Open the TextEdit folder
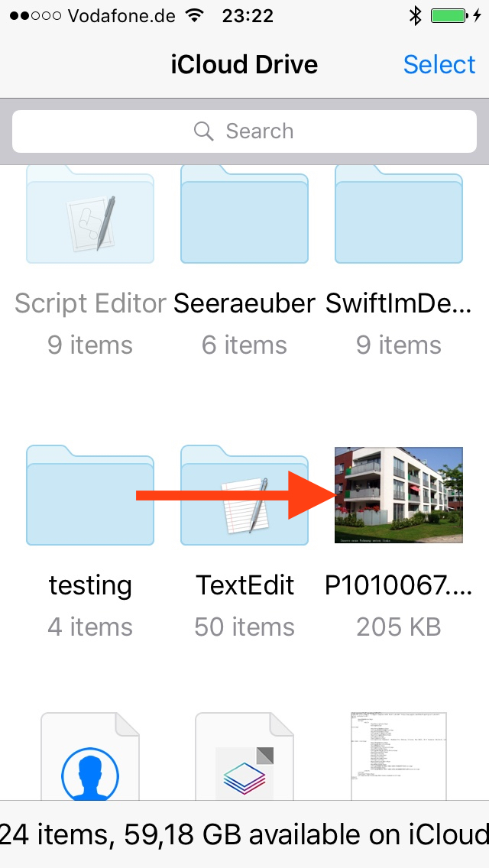 coord(244,495)
